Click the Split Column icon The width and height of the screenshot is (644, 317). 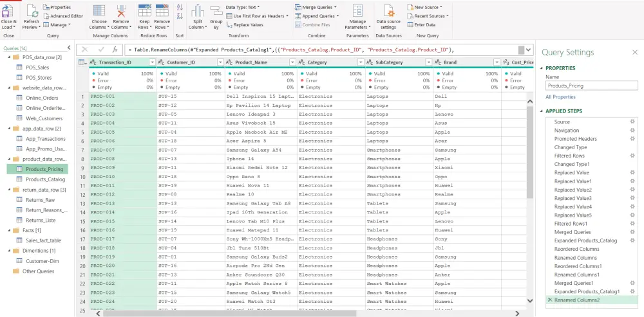pyautogui.click(x=198, y=11)
